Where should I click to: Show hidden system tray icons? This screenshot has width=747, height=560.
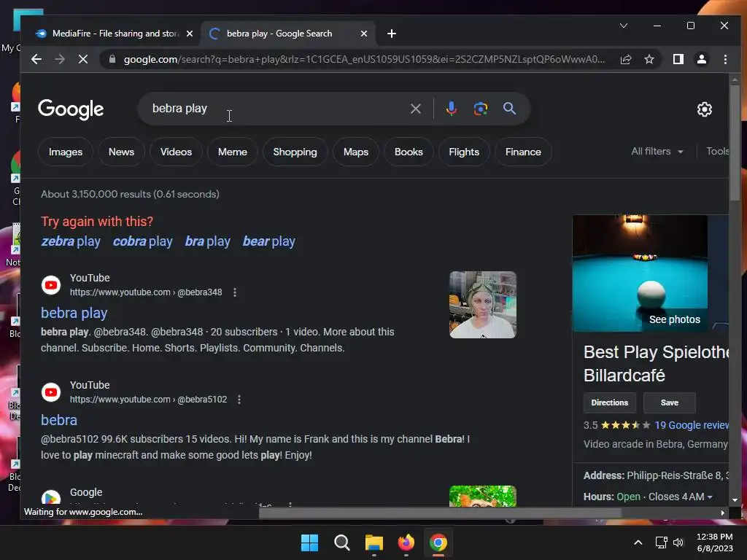pos(638,542)
